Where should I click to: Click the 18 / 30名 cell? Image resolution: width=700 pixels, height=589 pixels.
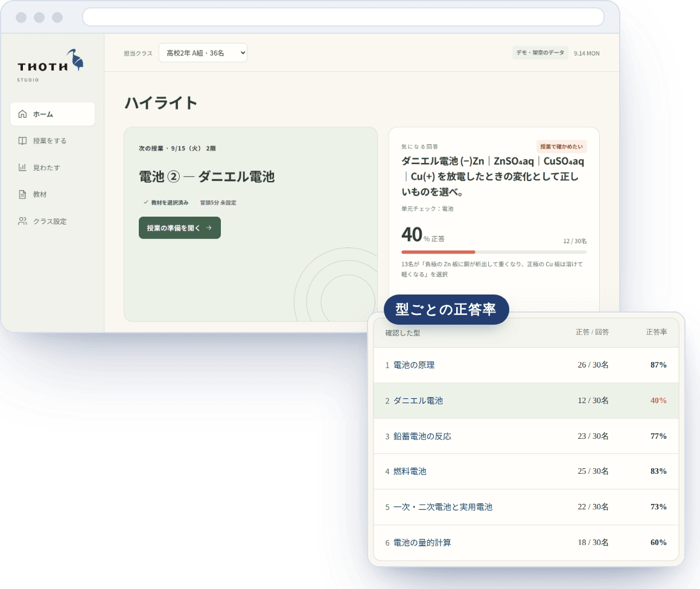(593, 543)
